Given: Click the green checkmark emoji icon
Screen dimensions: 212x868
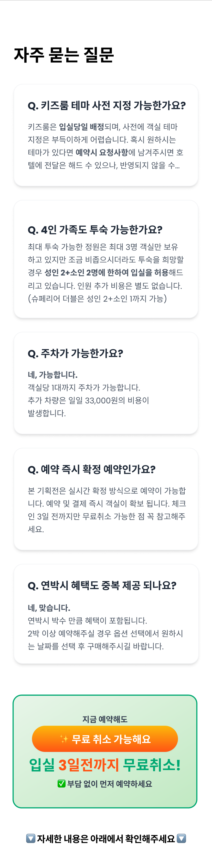Looking at the screenshot, I should tap(61, 784).
